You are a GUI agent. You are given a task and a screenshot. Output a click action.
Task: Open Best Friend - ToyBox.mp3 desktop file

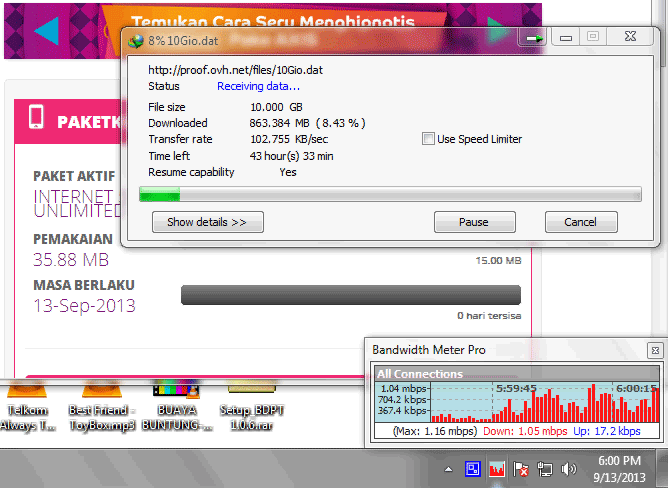(x=102, y=405)
